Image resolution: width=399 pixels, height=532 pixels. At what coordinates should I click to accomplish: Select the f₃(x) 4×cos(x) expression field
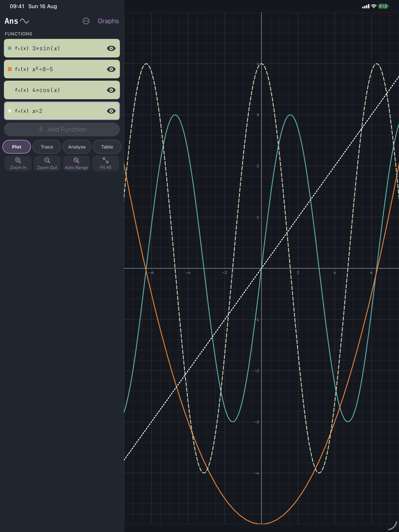click(x=62, y=90)
